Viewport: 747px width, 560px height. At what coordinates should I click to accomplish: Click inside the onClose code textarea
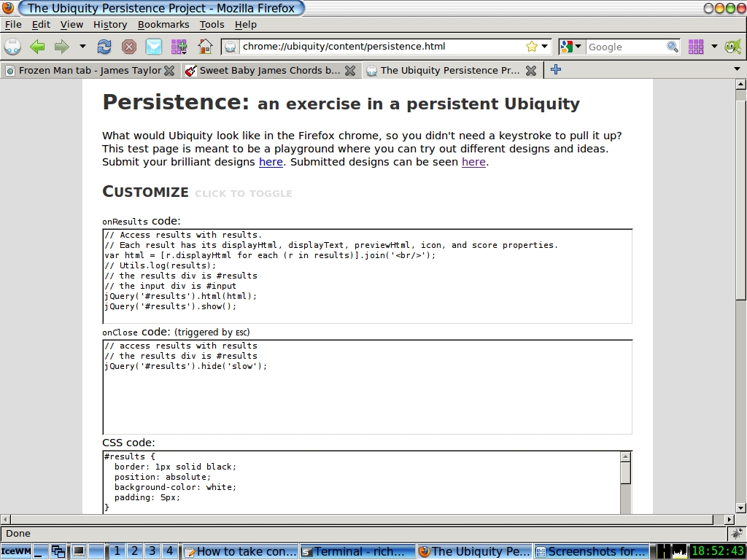pyautogui.click(x=368, y=387)
